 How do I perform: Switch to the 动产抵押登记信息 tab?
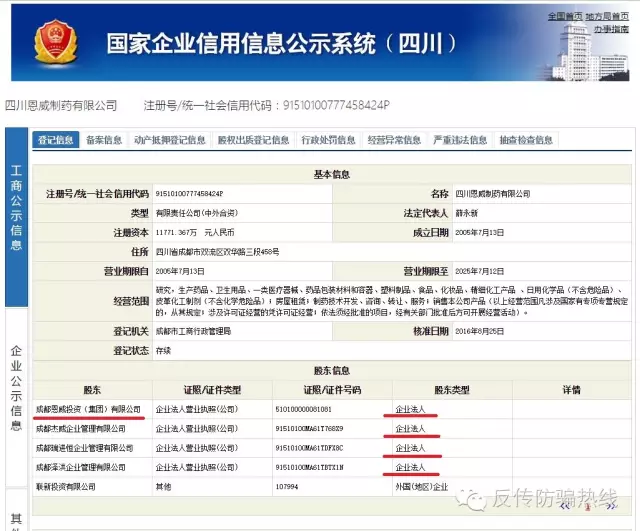170,140
